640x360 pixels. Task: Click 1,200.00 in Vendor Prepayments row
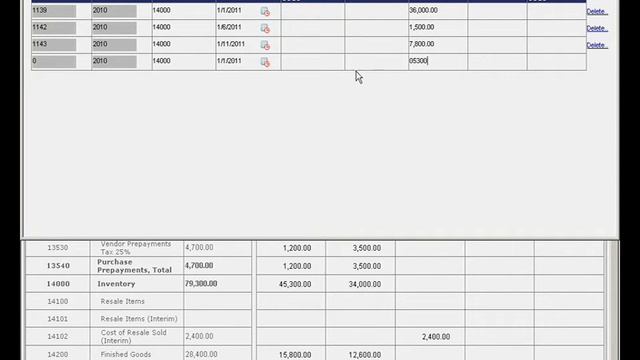click(x=297, y=248)
